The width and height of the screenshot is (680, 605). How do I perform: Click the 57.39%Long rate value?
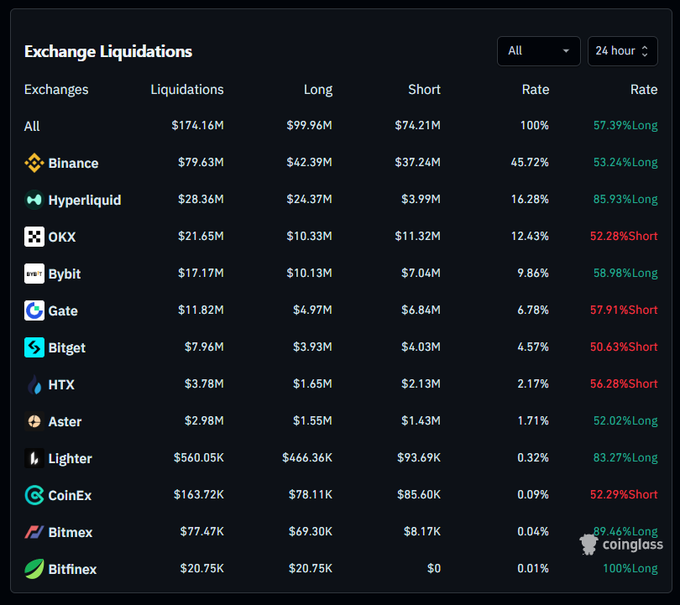click(625, 125)
